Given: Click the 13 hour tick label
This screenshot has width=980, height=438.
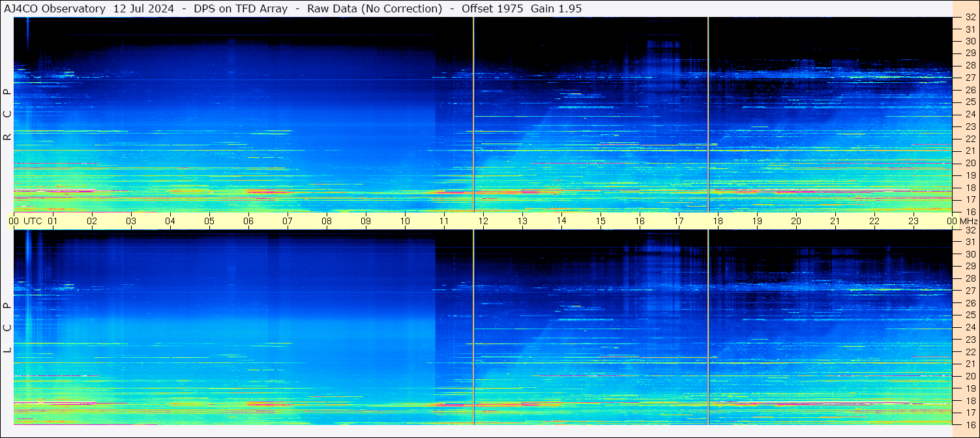Looking at the screenshot, I should click(522, 221).
